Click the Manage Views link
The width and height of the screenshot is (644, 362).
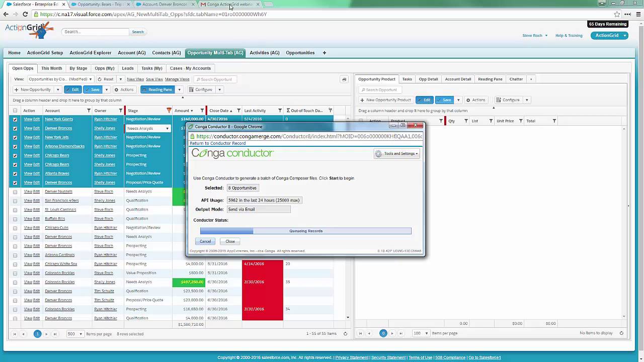pyautogui.click(x=177, y=79)
